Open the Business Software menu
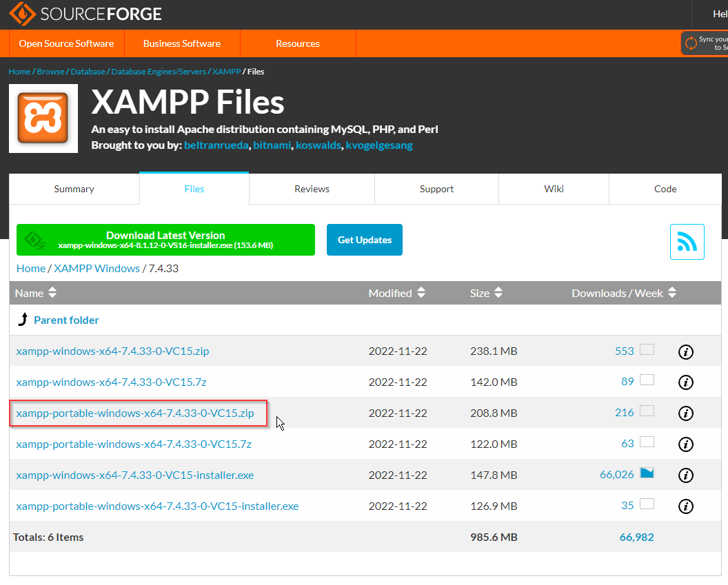The width and height of the screenshot is (728, 585). (182, 43)
